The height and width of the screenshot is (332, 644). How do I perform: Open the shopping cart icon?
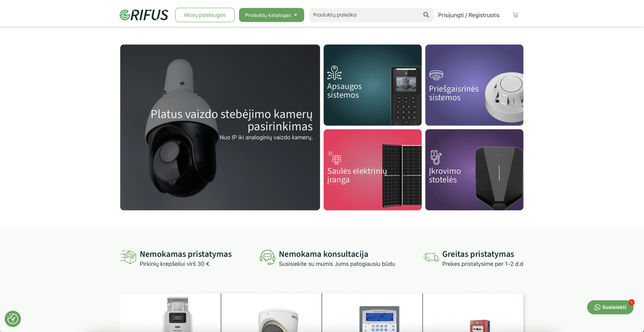(x=515, y=15)
